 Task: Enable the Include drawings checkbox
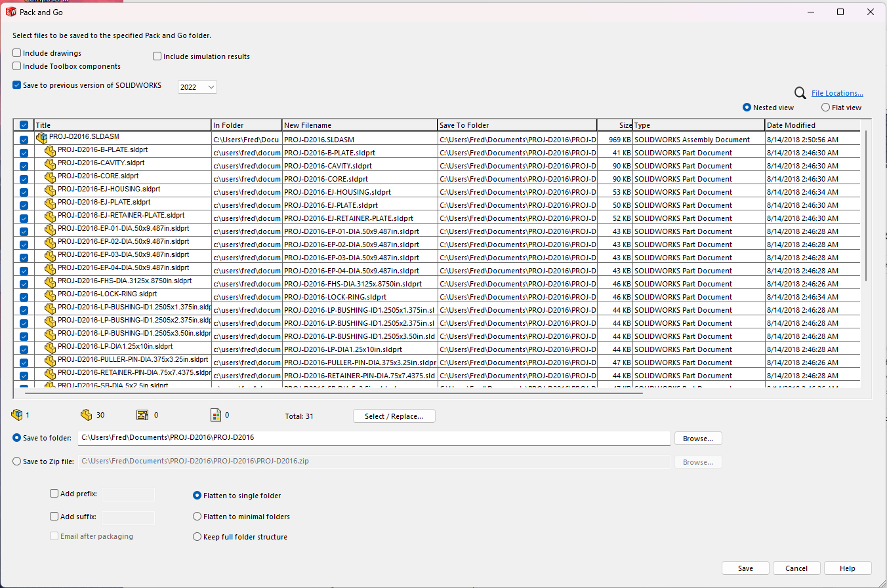17,53
